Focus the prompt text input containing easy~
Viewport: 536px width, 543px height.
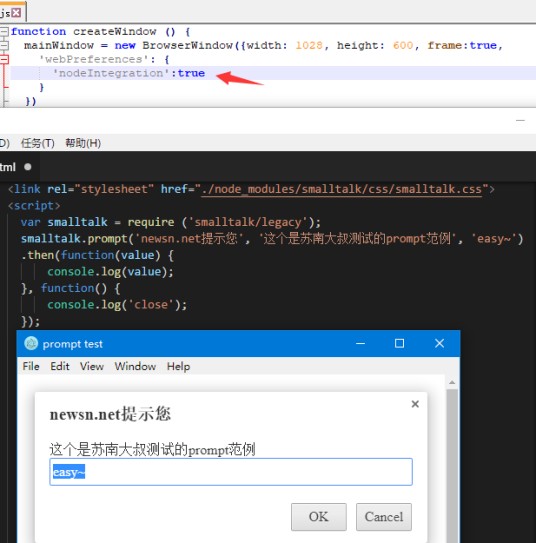pyautogui.click(x=231, y=472)
